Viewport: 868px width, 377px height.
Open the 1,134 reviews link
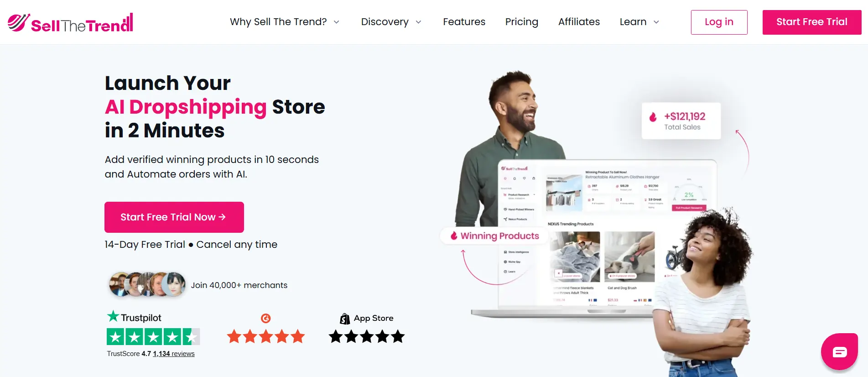pos(174,354)
